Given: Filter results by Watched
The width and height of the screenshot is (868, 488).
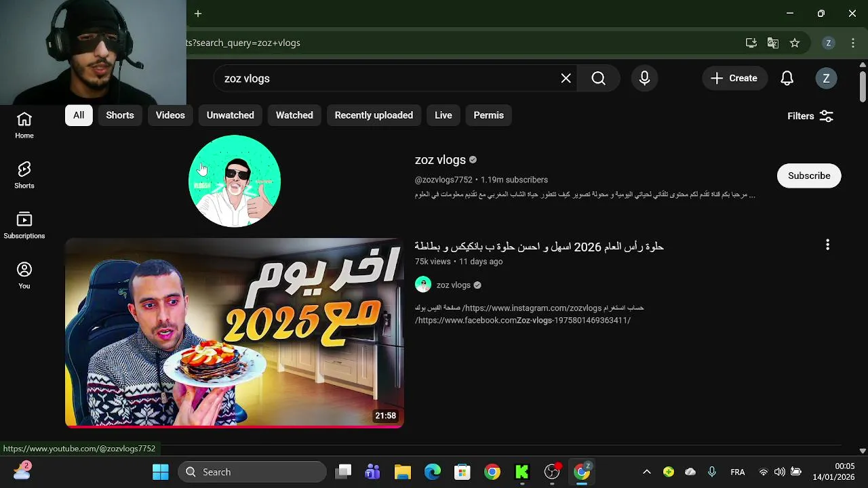Looking at the screenshot, I should coord(294,115).
